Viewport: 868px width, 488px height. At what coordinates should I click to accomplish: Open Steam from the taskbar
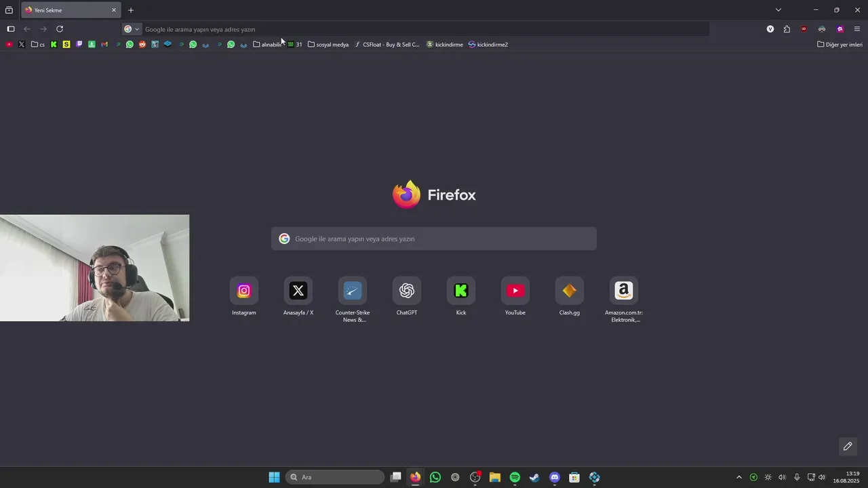tap(534, 477)
